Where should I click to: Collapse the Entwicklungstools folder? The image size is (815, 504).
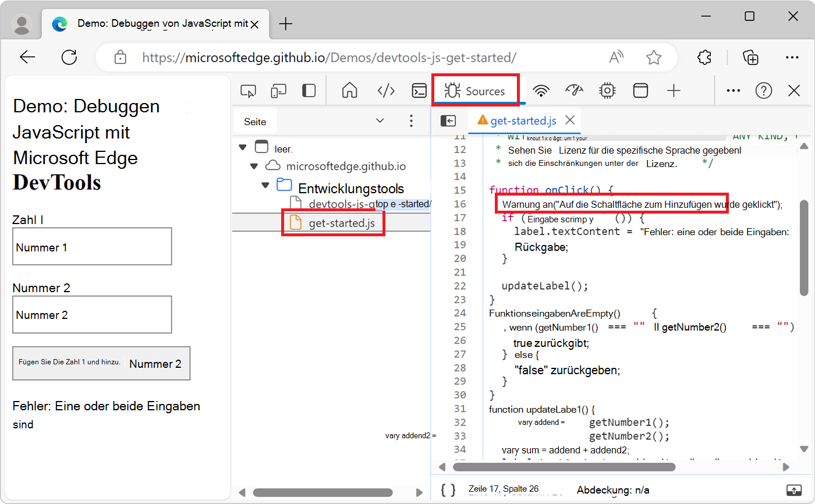point(265,184)
